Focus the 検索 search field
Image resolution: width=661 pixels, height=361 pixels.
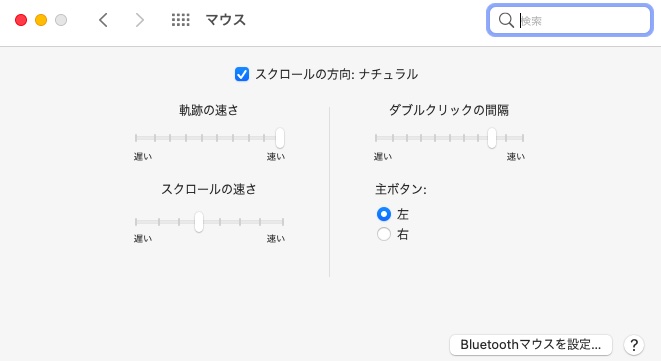570,20
